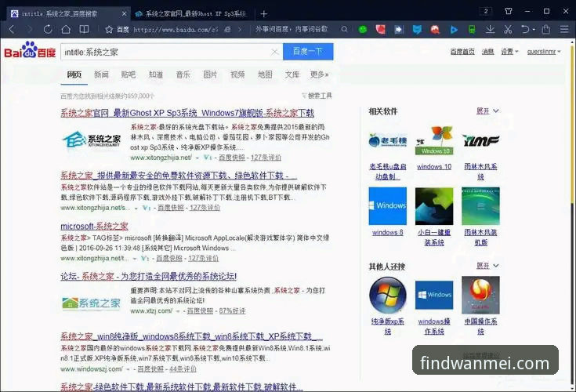The image size is (576, 392).
Task: Click the blue cat-face extension icon
Action: tap(417, 29)
